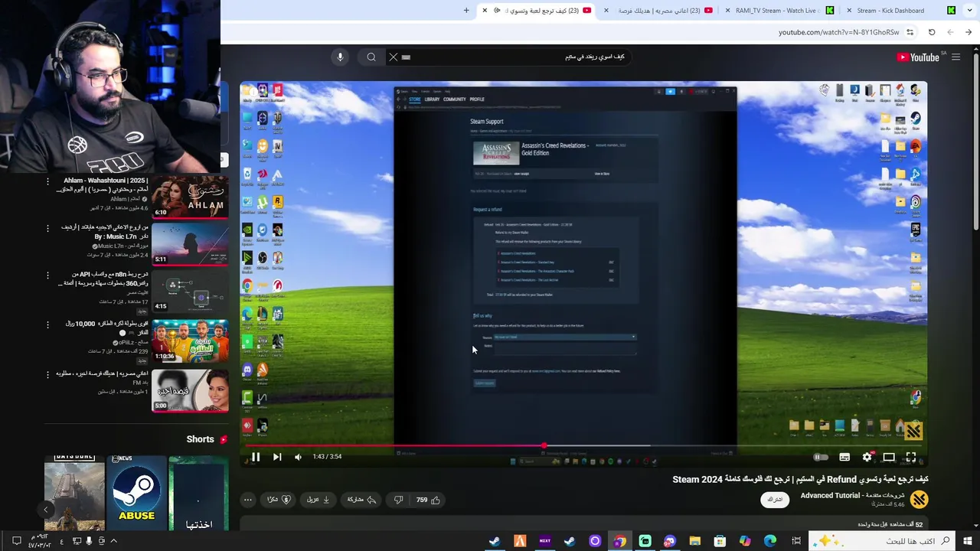Mute the video volume speaker icon
The height and width of the screenshot is (551, 980).
298,457
